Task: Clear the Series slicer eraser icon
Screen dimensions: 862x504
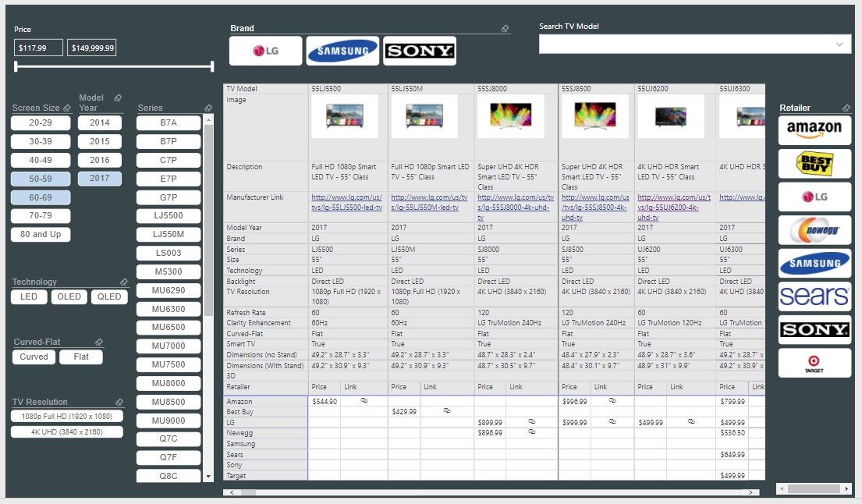Action: click(208, 108)
